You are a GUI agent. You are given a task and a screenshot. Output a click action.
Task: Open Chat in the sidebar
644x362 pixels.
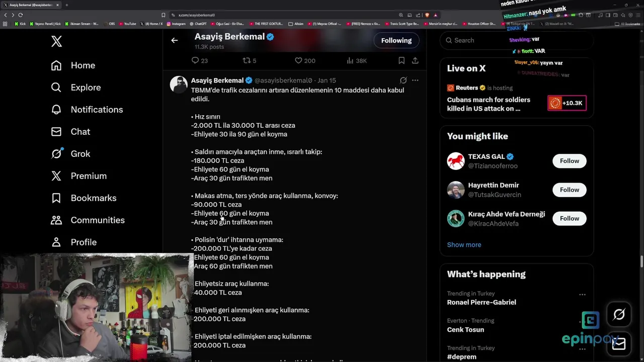click(70, 132)
